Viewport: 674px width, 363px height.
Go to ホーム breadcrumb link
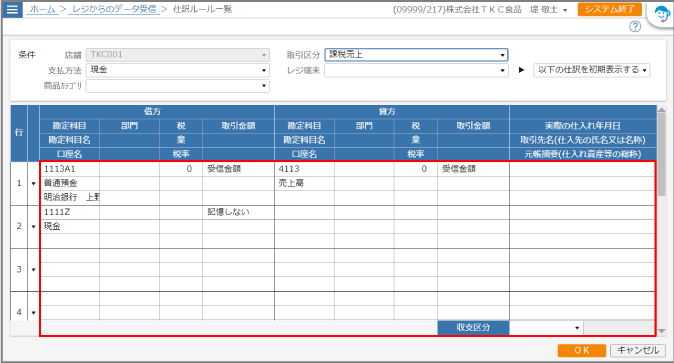point(43,9)
